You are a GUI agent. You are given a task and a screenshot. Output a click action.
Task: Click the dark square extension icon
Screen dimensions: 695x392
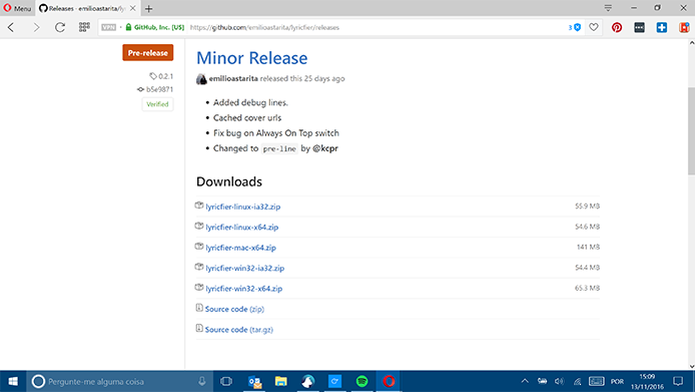pyautogui.click(x=639, y=27)
